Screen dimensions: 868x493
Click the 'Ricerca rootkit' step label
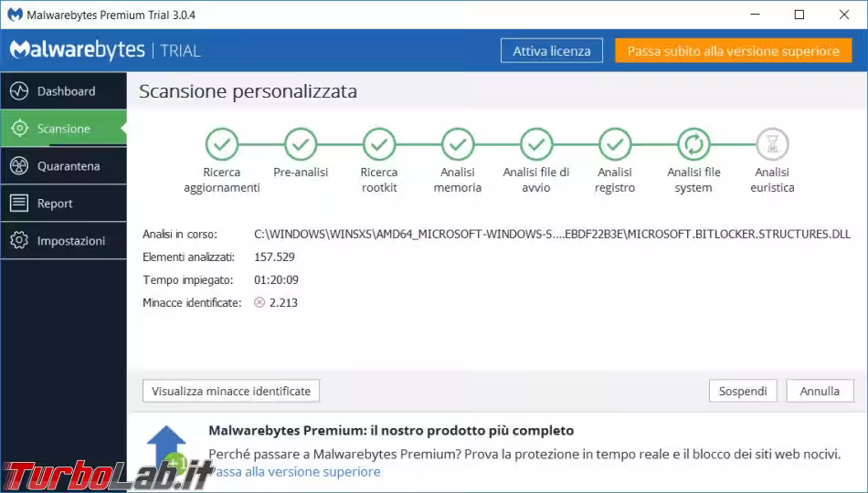379,180
